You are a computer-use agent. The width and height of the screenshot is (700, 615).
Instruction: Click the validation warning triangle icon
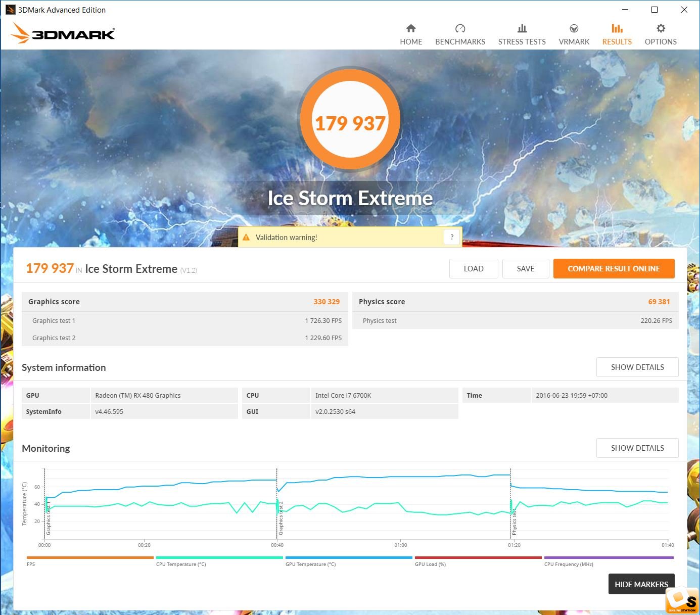(x=246, y=237)
